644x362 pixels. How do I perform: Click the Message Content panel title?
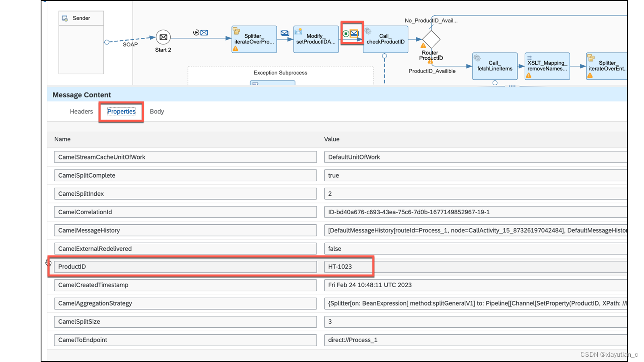(81, 95)
